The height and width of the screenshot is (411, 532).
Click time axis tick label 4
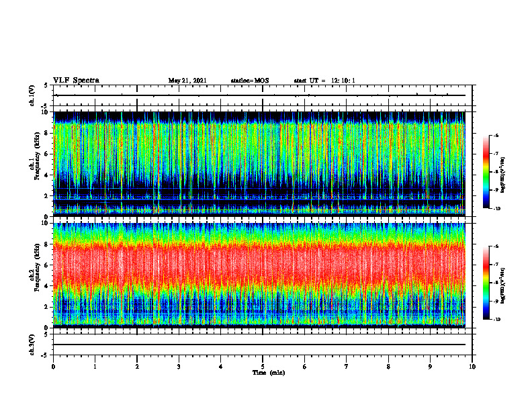coord(221,367)
